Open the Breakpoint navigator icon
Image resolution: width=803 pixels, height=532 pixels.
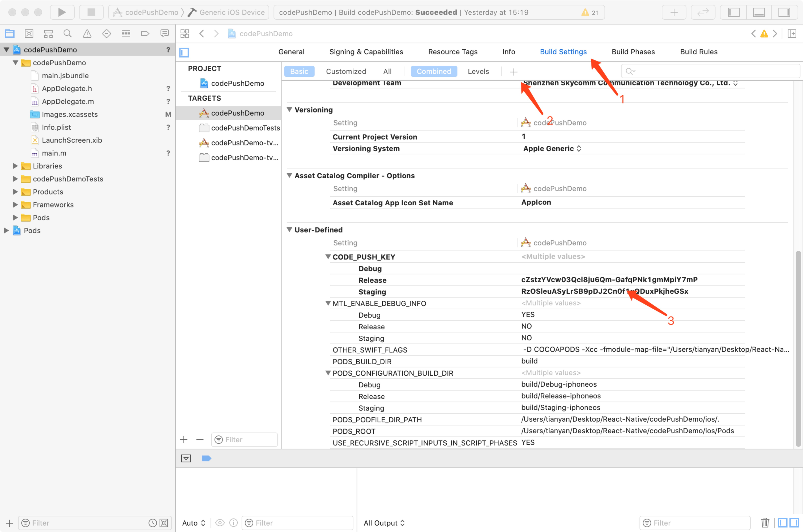[x=145, y=34]
